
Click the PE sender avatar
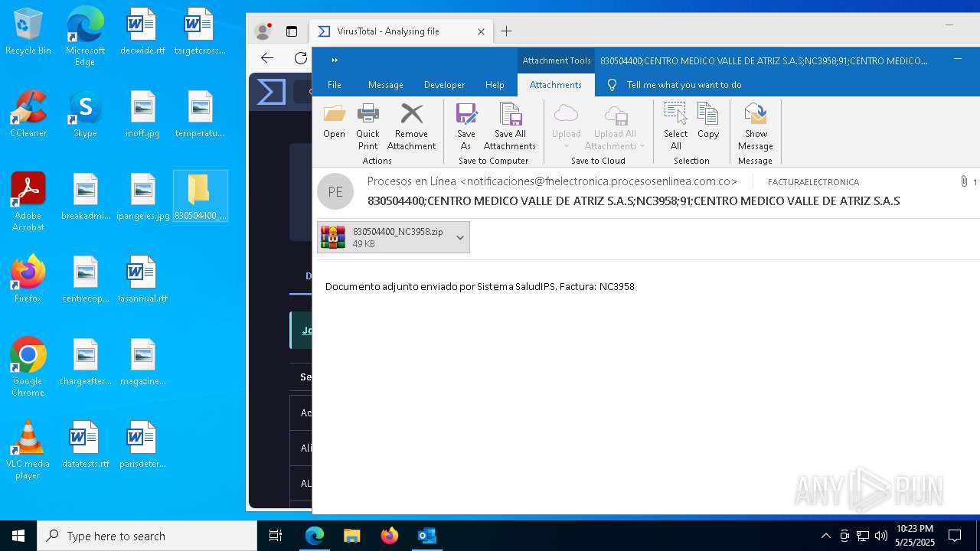click(x=335, y=192)
